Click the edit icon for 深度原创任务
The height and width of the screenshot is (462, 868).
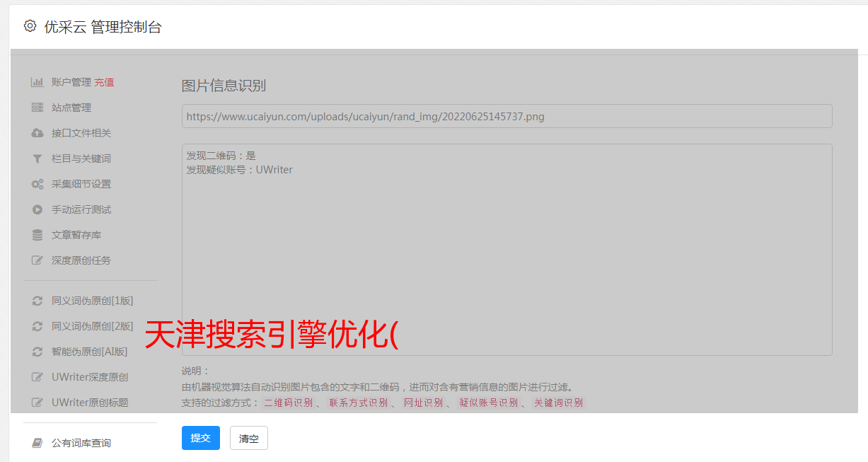tap(37, 260)
